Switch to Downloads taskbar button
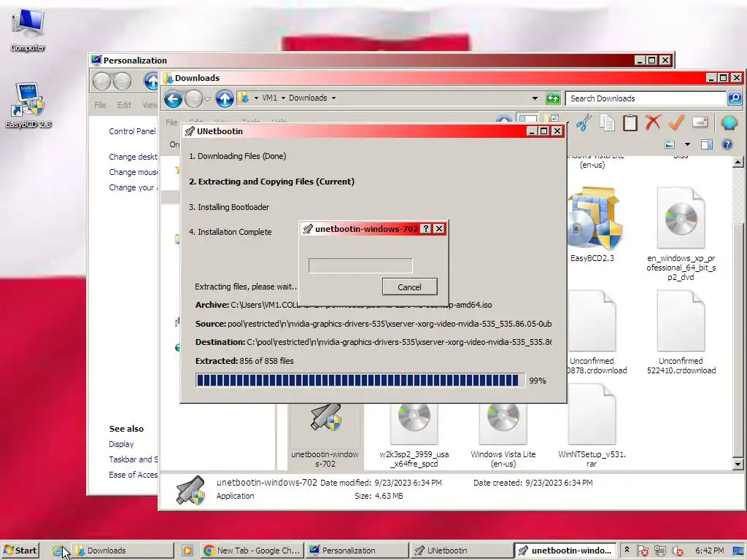747x560 pixels. click(123, 551)
